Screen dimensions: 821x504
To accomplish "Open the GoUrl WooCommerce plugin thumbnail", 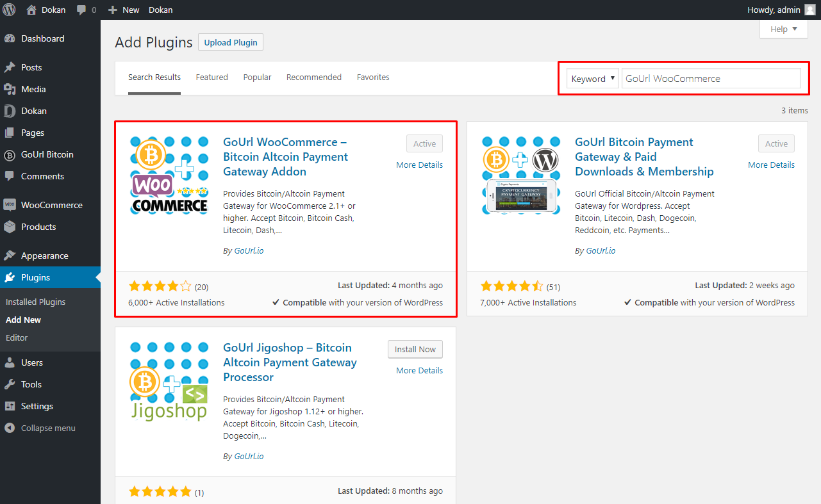I will (169, 175).
